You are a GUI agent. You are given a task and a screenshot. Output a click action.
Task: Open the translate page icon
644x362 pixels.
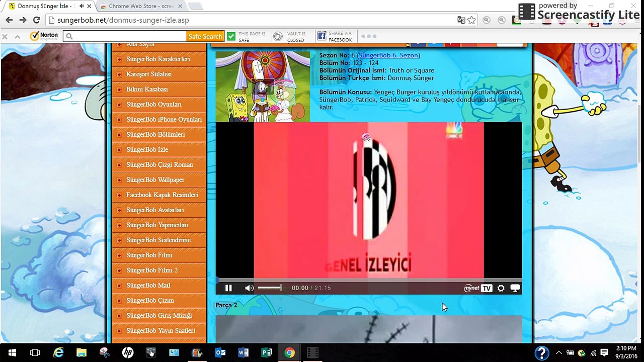click(x=461, y=20)
